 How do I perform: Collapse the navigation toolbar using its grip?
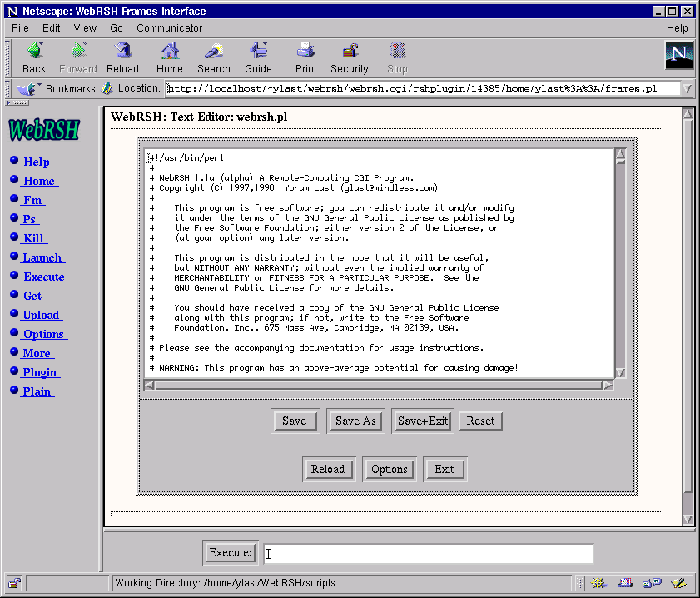(7, 59)
